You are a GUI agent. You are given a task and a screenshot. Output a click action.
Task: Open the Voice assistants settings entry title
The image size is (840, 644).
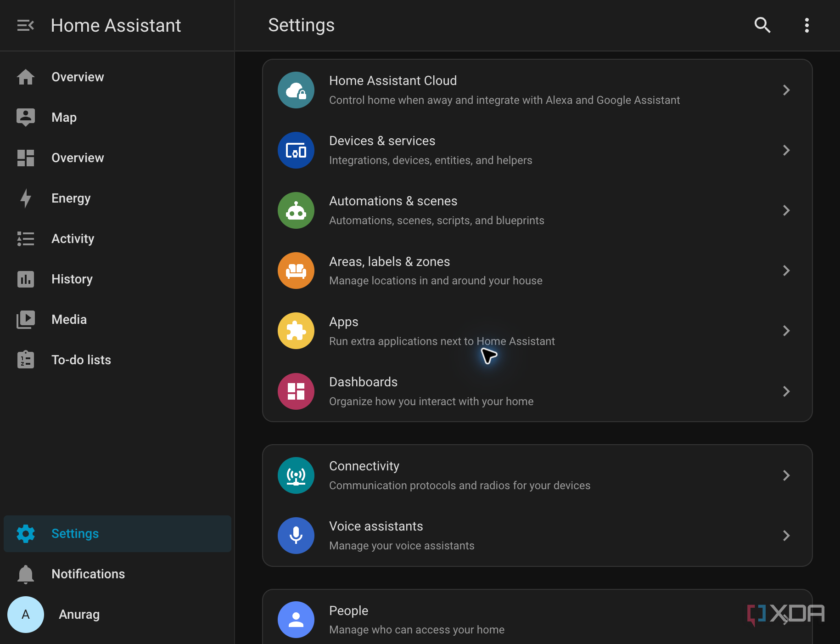click(376, 526)
